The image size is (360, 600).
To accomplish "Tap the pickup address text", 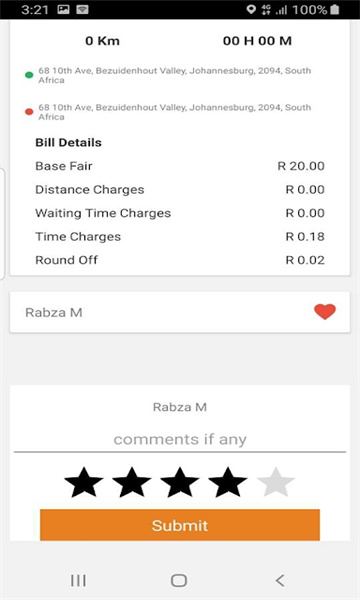I will (x=174, y=75).
